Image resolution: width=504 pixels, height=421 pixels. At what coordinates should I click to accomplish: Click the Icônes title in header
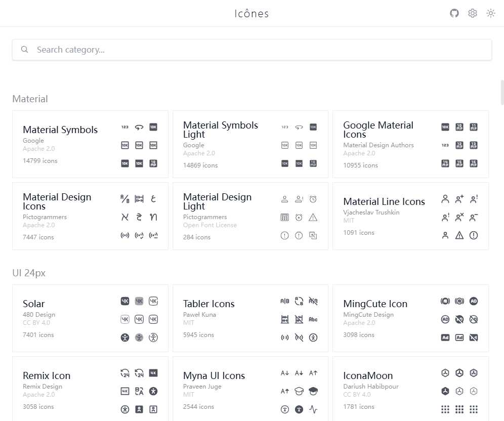point(251,14)
